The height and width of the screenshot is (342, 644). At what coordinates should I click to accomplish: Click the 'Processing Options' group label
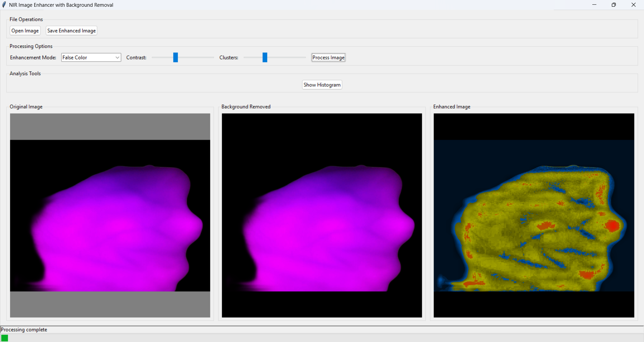click(31, 46)
